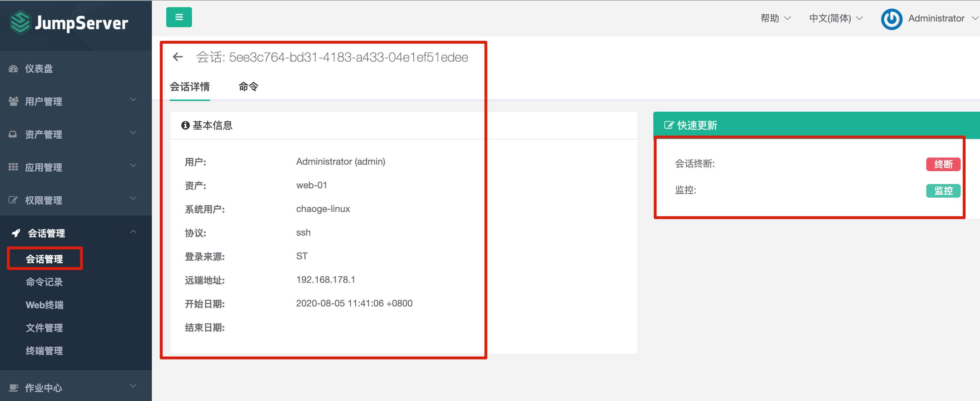This screenshot has width=980, height=401.
Task: Expand the 作业中心 menu chevron
Action: (133, 386)
